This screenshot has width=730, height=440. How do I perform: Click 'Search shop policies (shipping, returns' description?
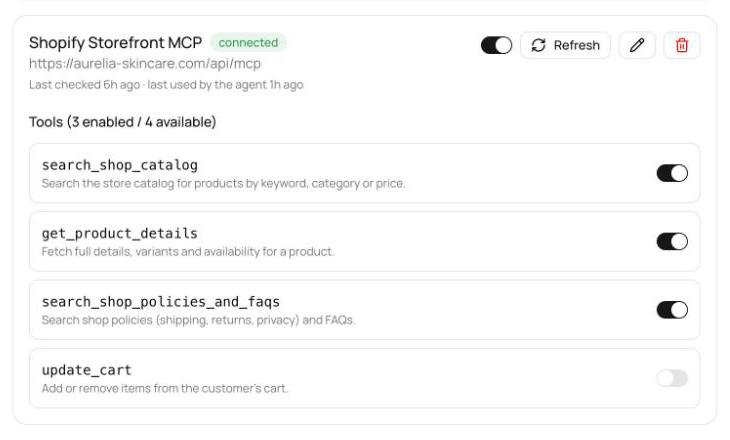198,320
